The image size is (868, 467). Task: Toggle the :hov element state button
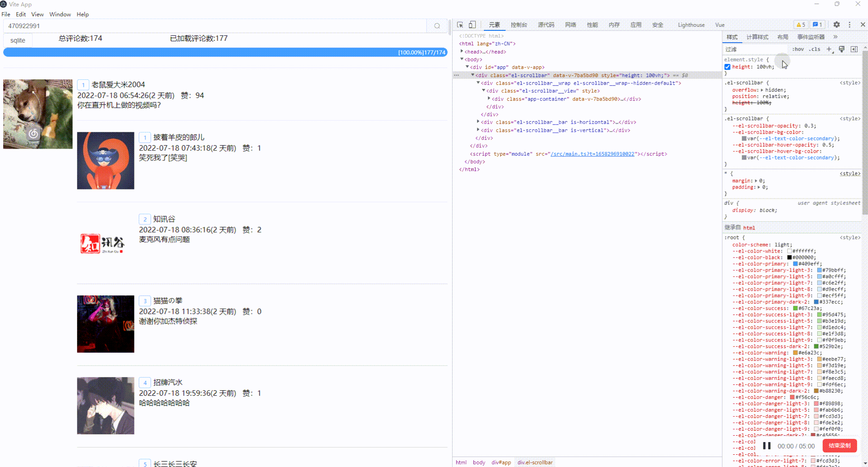[798, 49]
